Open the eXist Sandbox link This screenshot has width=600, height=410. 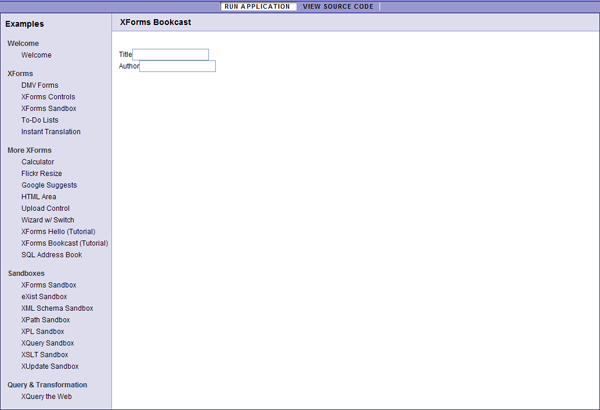[x=44, y=297]
